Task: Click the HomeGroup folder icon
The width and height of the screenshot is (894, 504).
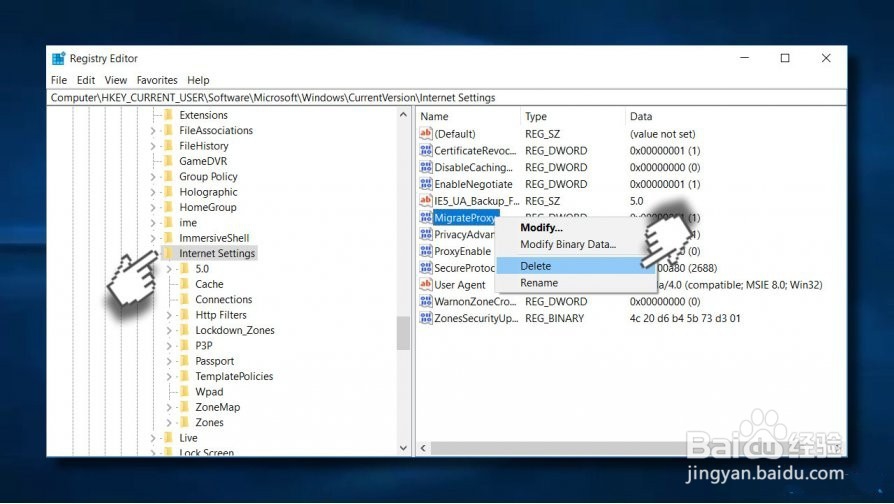Action: point(168,207)
